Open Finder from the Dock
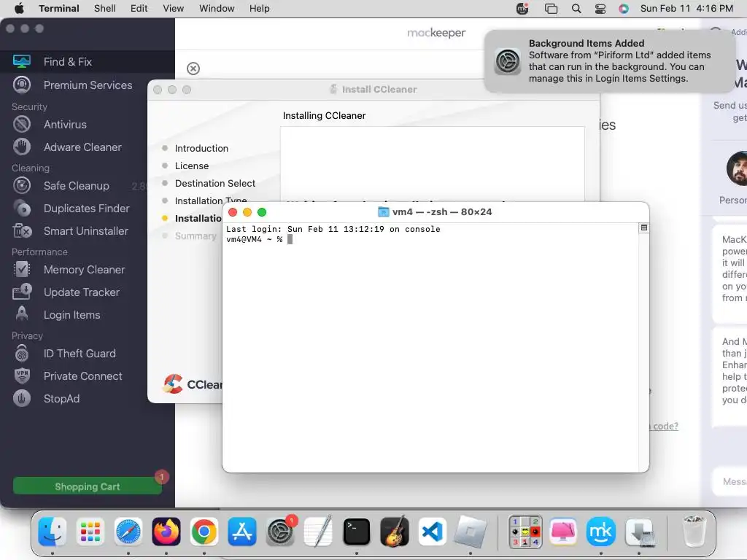Viewport: 747px width, 560px height. (x=52, y=532)
